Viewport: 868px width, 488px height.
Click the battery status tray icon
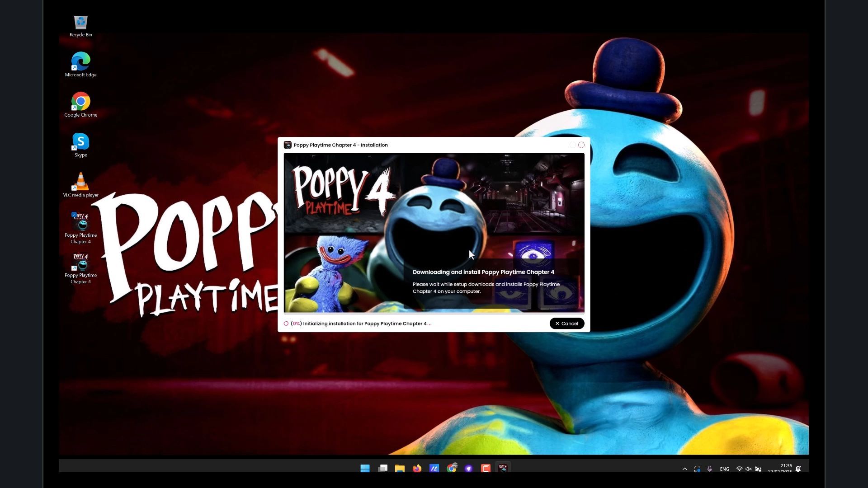click(x=758, y=469)
